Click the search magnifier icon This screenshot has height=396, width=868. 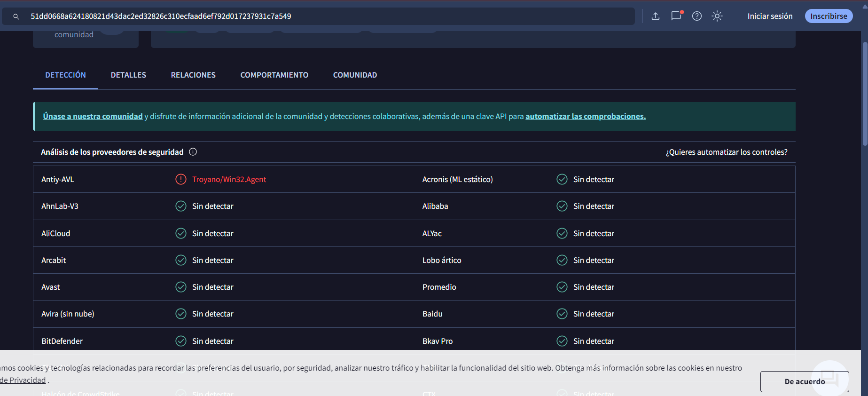[16, 16]
